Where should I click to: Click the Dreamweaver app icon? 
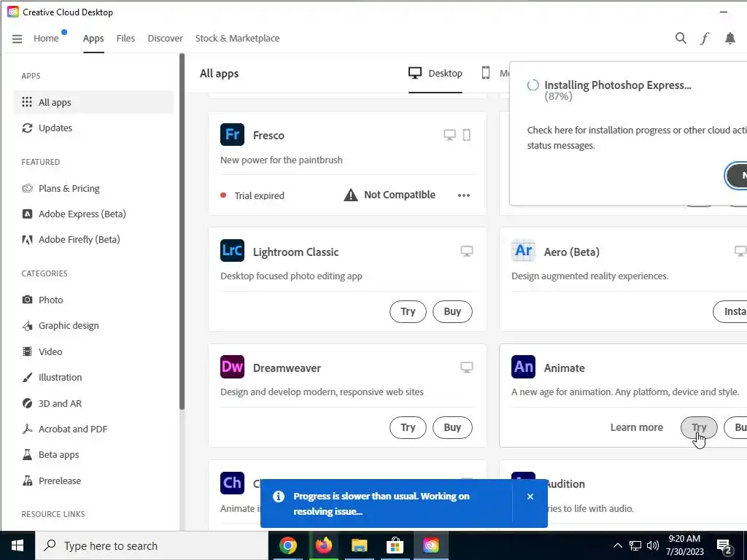pyautogui.click(x=232, y=367)
